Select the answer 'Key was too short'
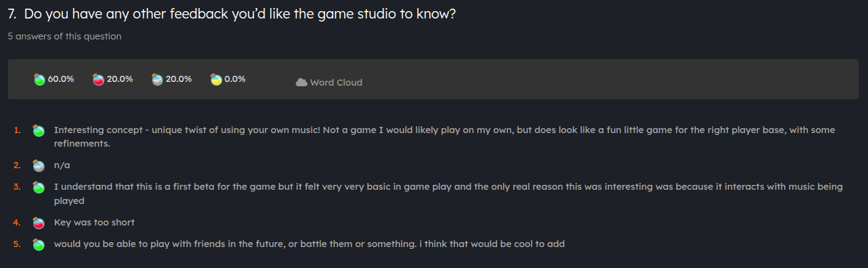The height and width of the screenshot is (268, 868). (x=94, y=222)
